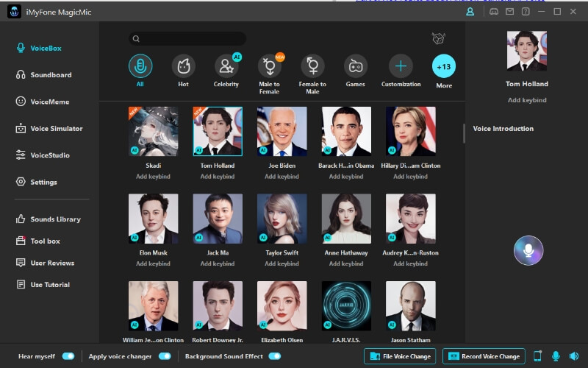The height and width of the screenshot is (368, 588).
Task: Click the microphone icon in bottom bar
Action: [556, 355]
